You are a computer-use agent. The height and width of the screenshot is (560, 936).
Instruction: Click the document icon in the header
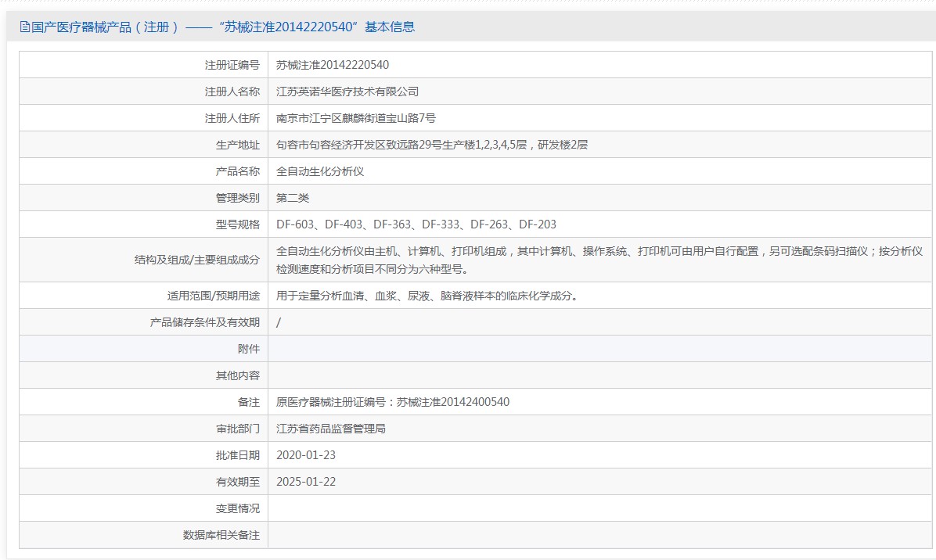(x=24, y=27)
